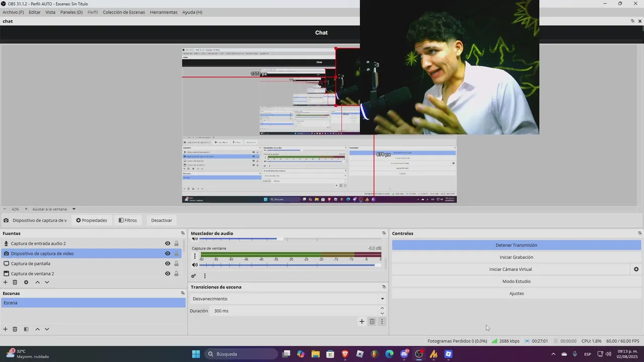Move source up arrow in Fuentes toolbar

click(x=37, y=283)
